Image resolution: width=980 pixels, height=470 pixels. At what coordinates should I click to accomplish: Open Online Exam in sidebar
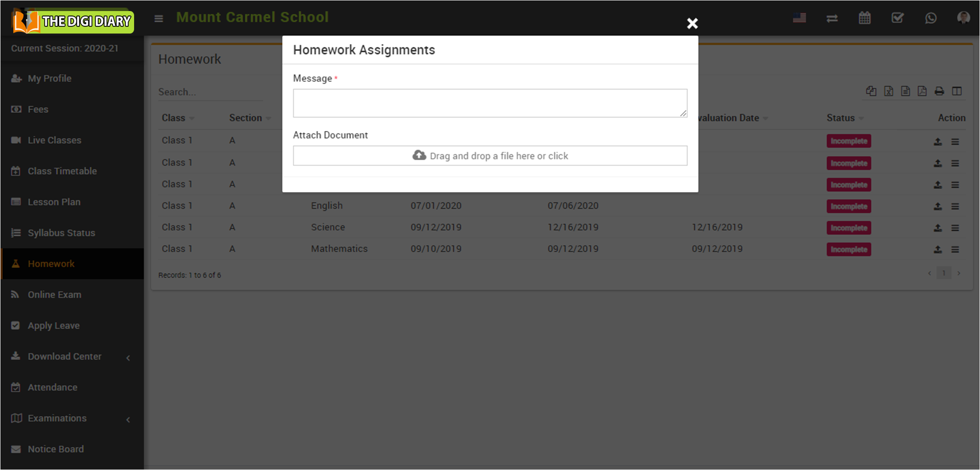point(54,294)
